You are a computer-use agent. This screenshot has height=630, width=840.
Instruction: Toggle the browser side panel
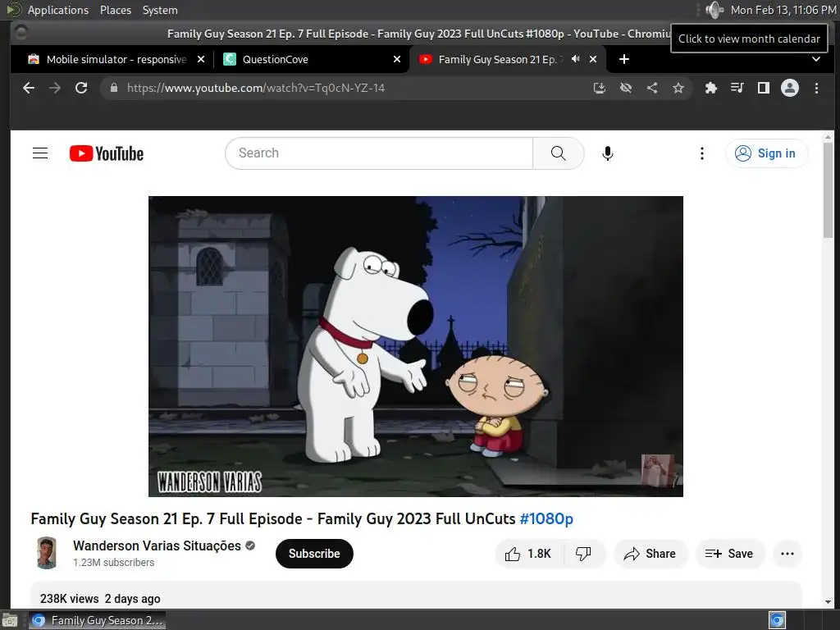click(x=764, y=88)
